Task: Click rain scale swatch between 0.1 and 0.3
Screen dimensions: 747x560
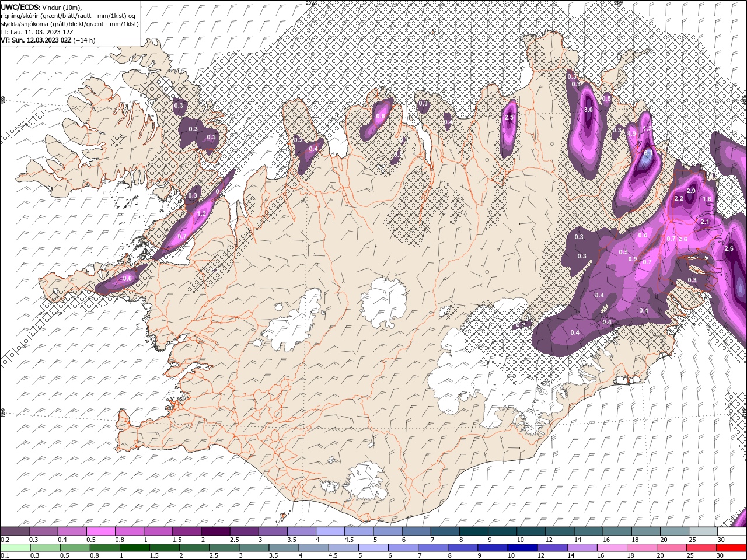Action: tap(16, 548)
